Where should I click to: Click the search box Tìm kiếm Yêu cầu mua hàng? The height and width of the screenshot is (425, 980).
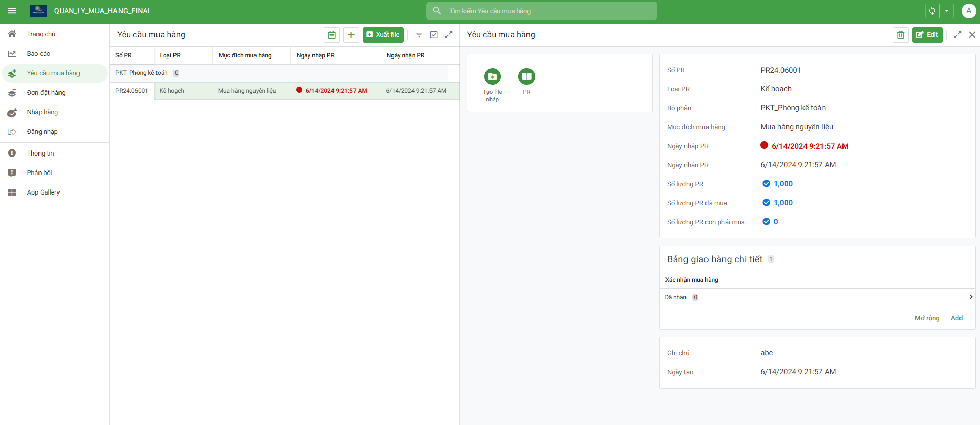(541, 11)
